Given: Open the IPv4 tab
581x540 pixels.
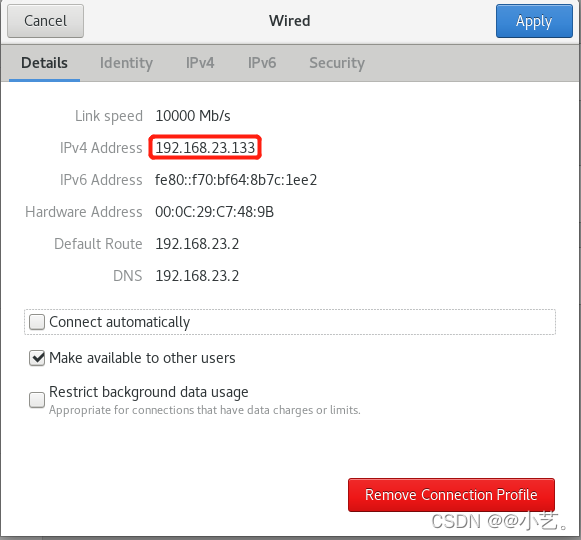Looking at the screenshot, I should click(200, 63).
